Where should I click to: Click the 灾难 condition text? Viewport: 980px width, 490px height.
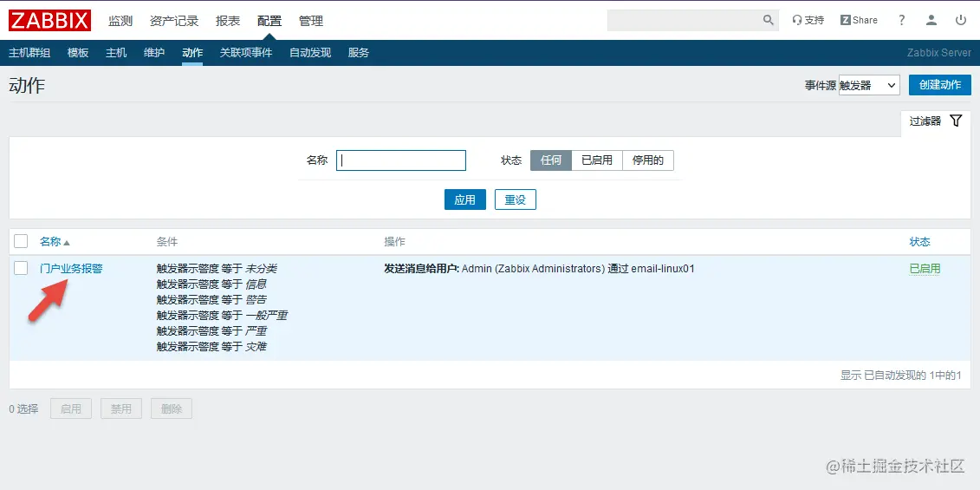coord(256,346)
